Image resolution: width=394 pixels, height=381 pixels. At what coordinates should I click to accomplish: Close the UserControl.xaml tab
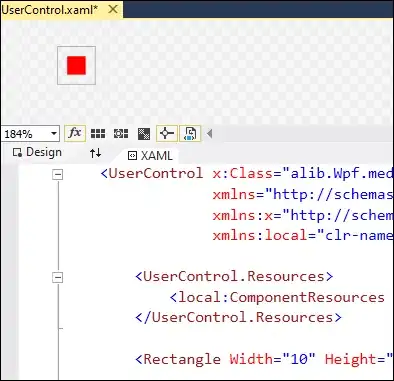[x=113, y=9]
